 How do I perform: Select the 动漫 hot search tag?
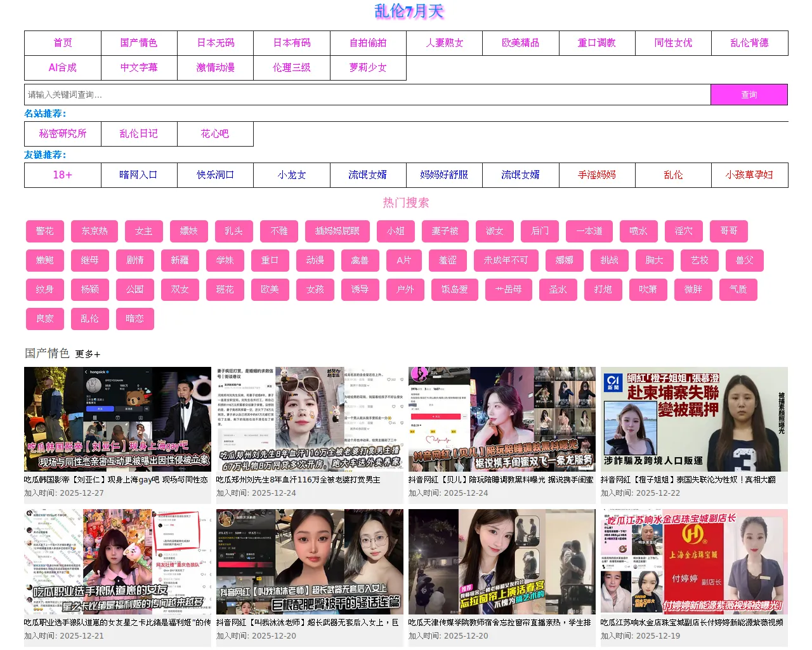click(315, 260)
